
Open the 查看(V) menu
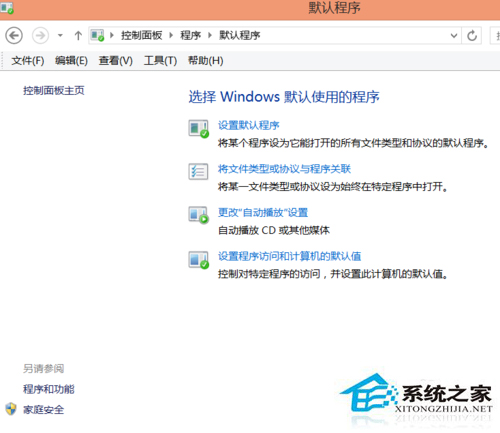click(116, 61)
